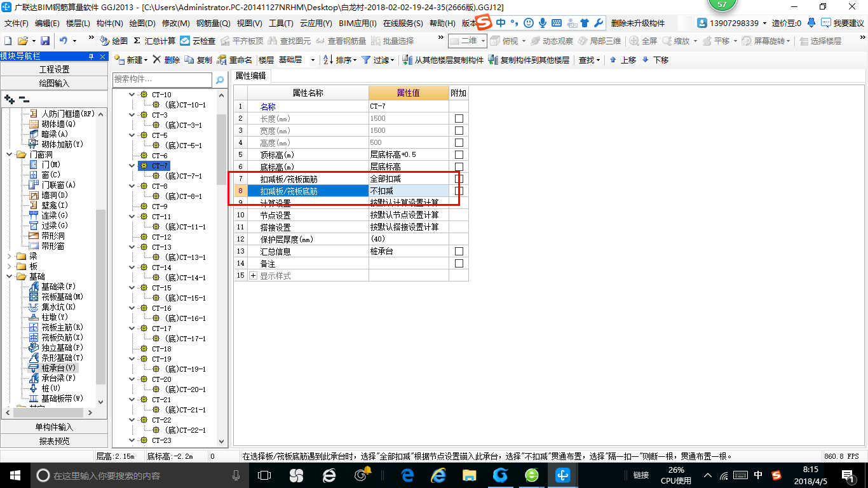Expand the 显示样式 row
The height and width of the screenshot is (488, 868).
(253, 276)
